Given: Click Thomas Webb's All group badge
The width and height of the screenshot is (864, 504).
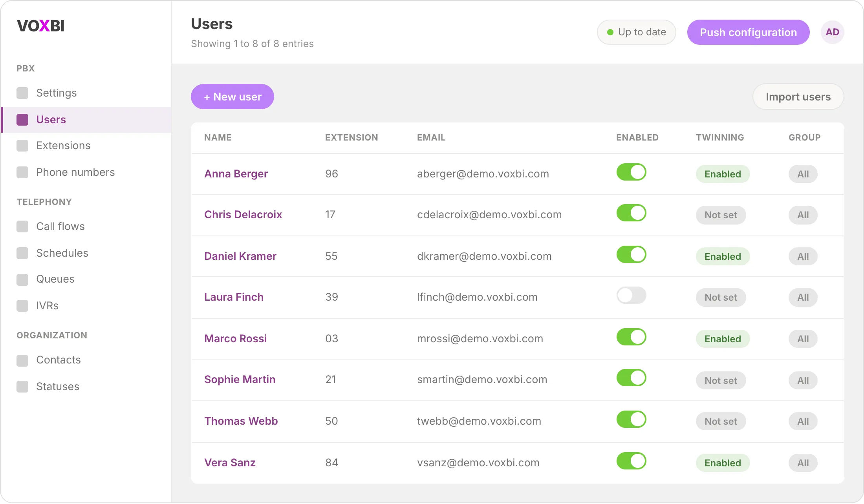Looking at the screenshot, I should 803,422.
